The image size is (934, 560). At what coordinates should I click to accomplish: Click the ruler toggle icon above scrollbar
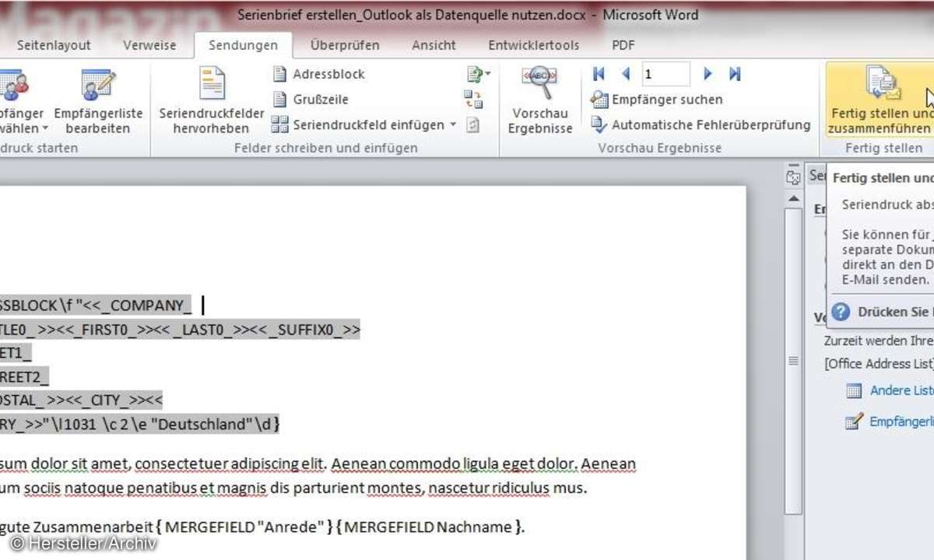click(793, 177)
